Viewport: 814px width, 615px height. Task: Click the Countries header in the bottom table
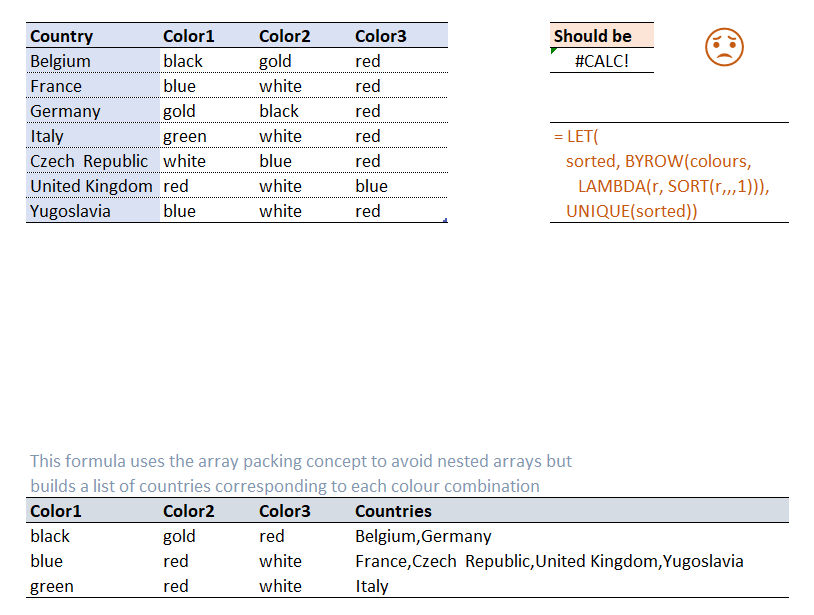coord(394,511)
